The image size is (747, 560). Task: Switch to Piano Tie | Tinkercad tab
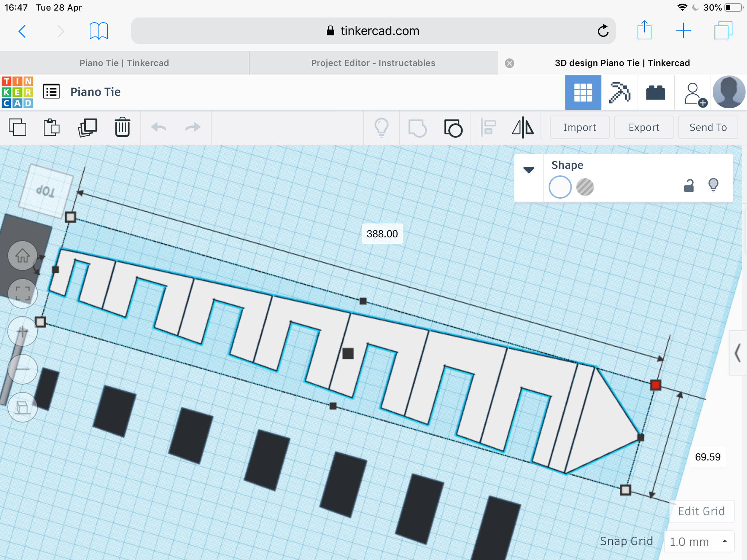pyautogui.click(x=124, y=63)
